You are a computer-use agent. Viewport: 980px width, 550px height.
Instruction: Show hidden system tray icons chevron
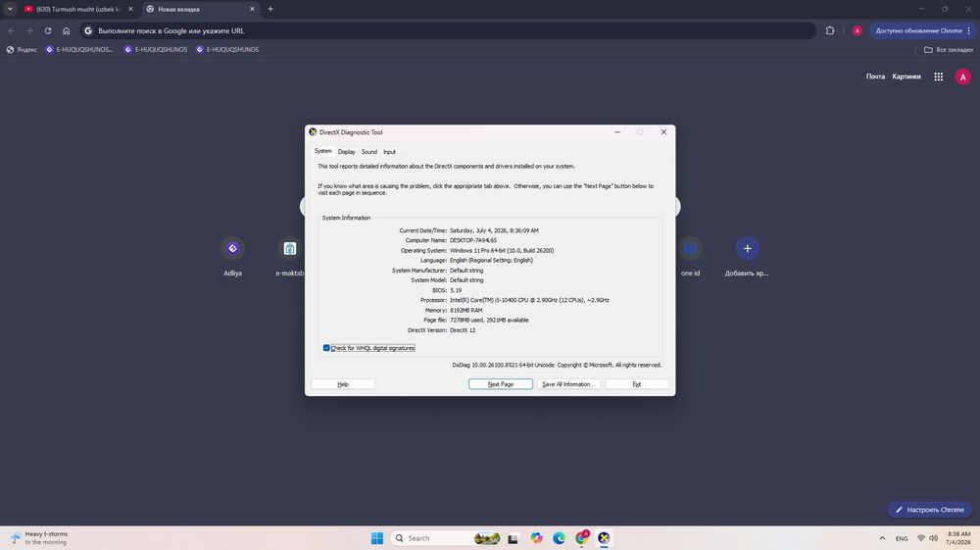pyautogui.click(x=882, y=538)
